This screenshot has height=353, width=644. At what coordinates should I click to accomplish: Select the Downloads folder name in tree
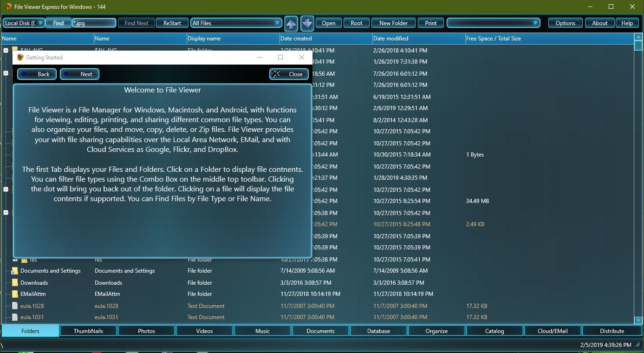34,282
